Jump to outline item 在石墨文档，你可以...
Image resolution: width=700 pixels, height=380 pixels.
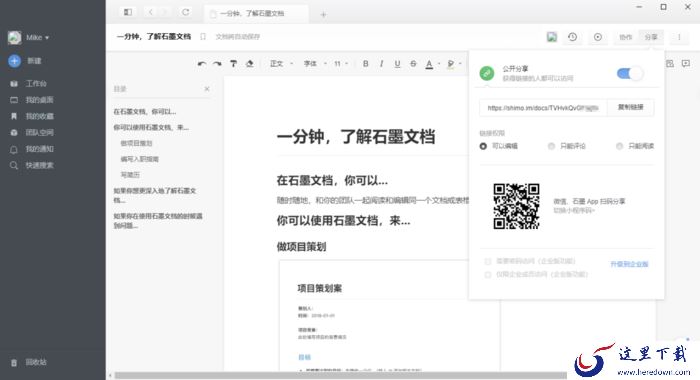click(145, 112)
